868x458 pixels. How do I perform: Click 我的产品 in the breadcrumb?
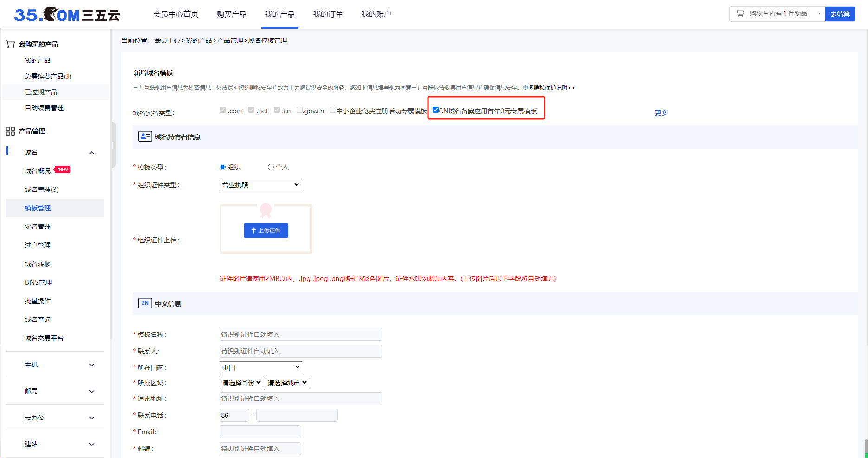point(199,40)
